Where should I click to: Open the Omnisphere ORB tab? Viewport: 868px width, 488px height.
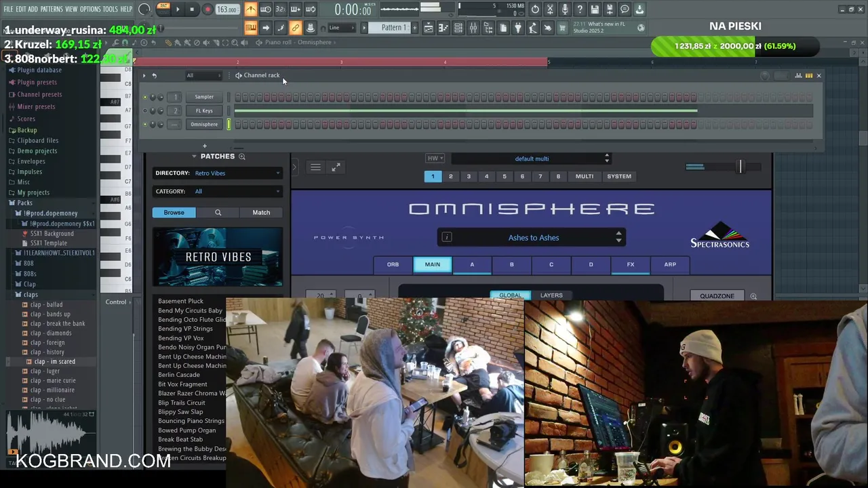pyautogui.click(x=393, y=264)
